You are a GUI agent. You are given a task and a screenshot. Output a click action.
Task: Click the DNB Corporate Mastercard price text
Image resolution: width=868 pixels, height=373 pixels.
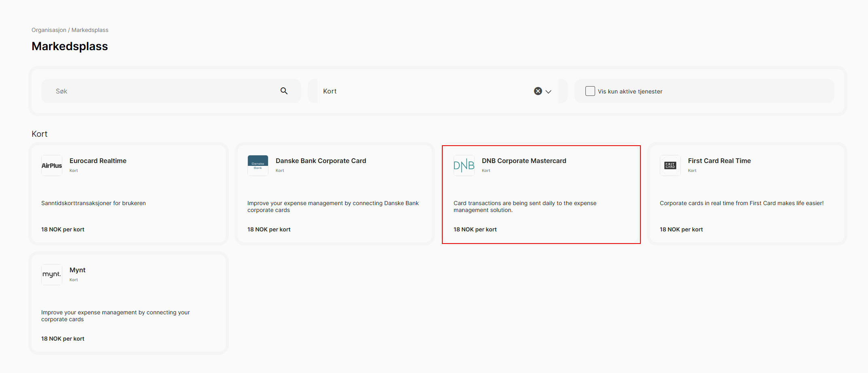pos(475,229)
